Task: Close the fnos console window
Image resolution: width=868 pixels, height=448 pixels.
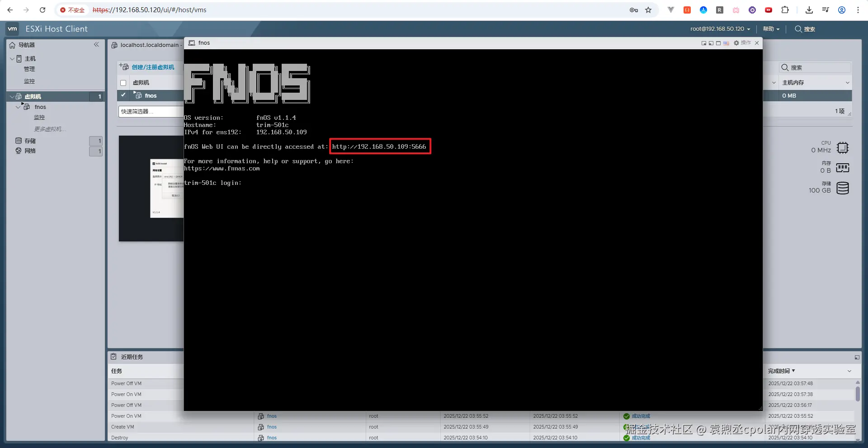Action: (x=757, y=43)
